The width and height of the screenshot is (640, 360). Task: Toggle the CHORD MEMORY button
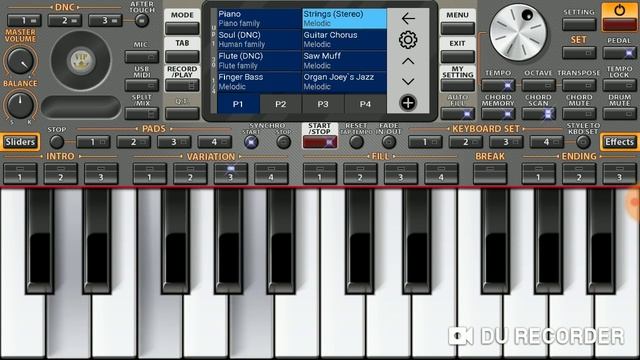point(498,113)
